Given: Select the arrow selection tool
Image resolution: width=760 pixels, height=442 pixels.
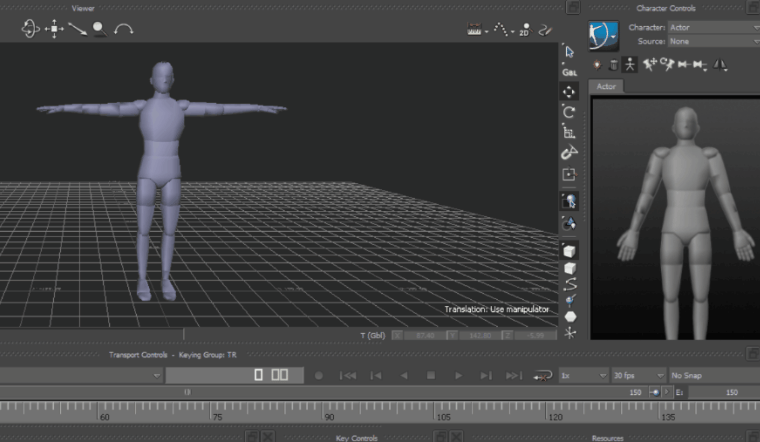Looking at the screenshot, I should tap(570, 51).
